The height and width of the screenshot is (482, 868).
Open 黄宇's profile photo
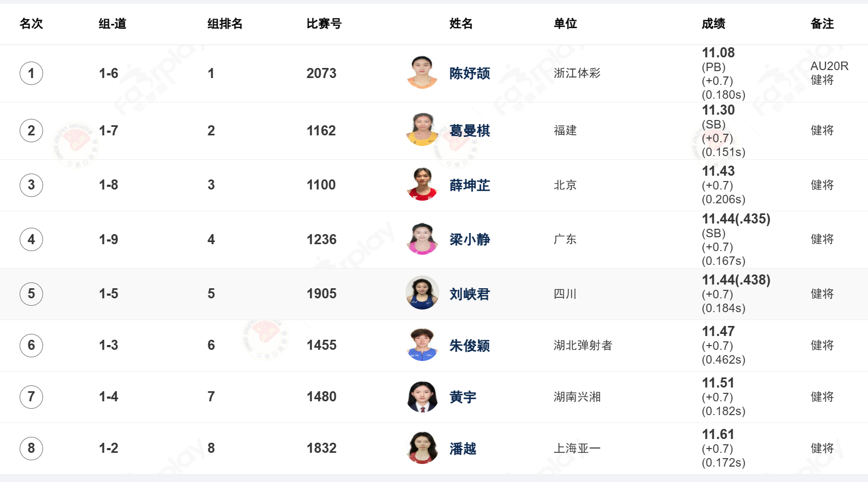[x=422, y=397]
